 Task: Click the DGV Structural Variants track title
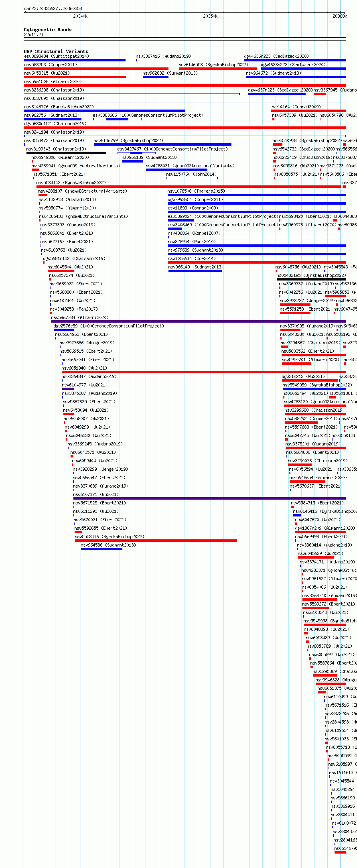click(56, 51)
